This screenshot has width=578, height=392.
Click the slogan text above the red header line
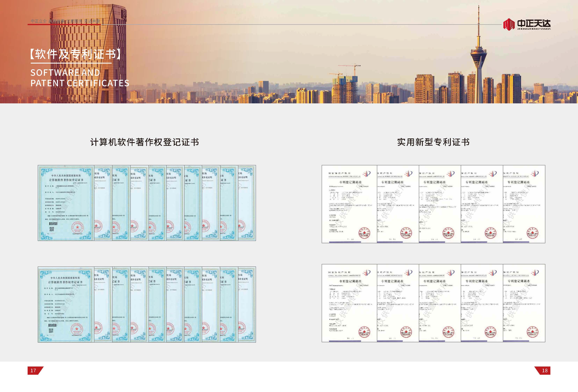[65, 21]
